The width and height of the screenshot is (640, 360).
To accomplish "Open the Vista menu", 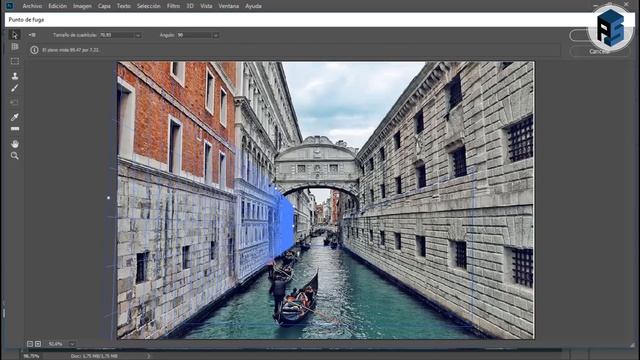I will pyautogui.click(x=206, y=6).
